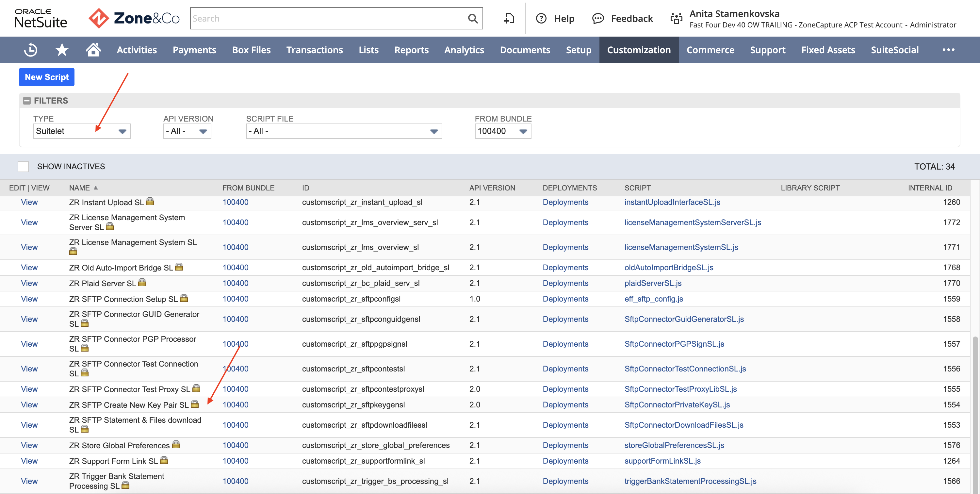980x494 pixels.
Task: View the ZR Trigger Bank Statement Processing SL script
Action: tap(29, 481)
